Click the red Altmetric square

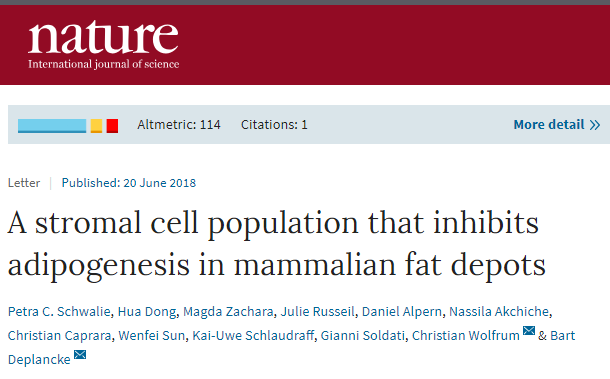point(112,126)
